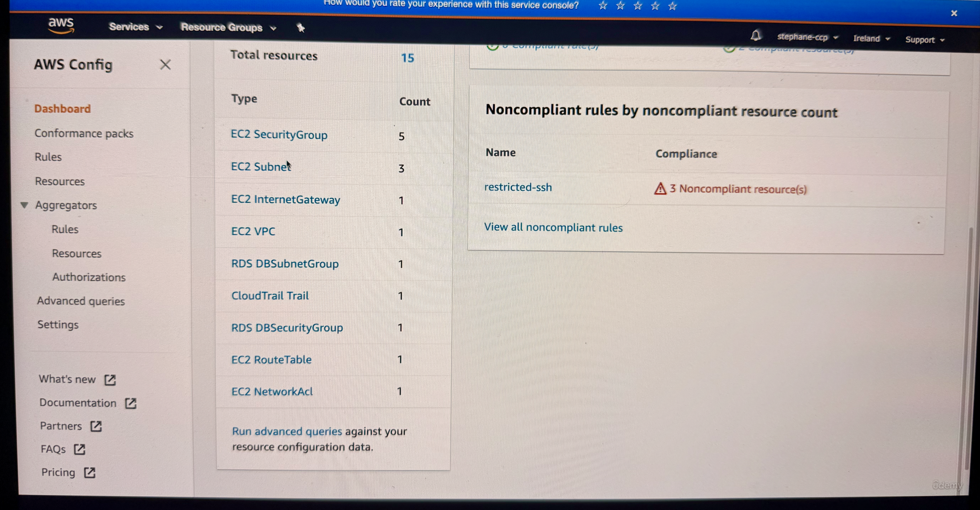Close the AWS Config side panel
The width and height of the screenshot is (980, 510).
coord(165,65)
